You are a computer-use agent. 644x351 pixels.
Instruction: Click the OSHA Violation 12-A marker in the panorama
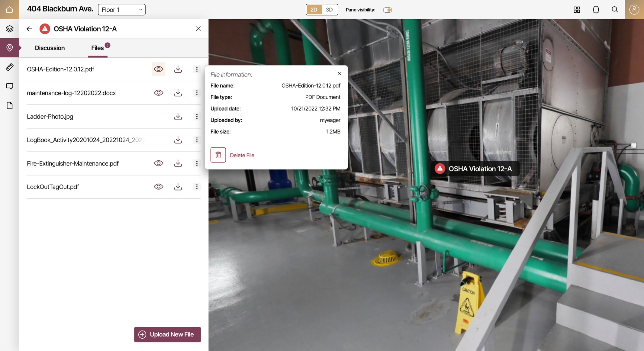tap(474, 169)
